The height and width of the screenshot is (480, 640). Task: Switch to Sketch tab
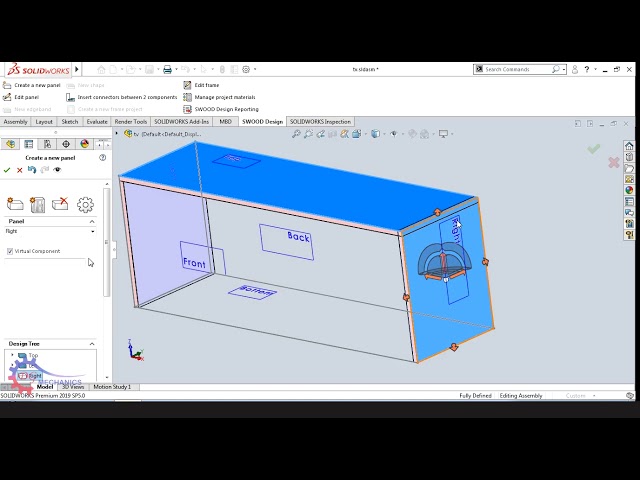click(70, 122)
